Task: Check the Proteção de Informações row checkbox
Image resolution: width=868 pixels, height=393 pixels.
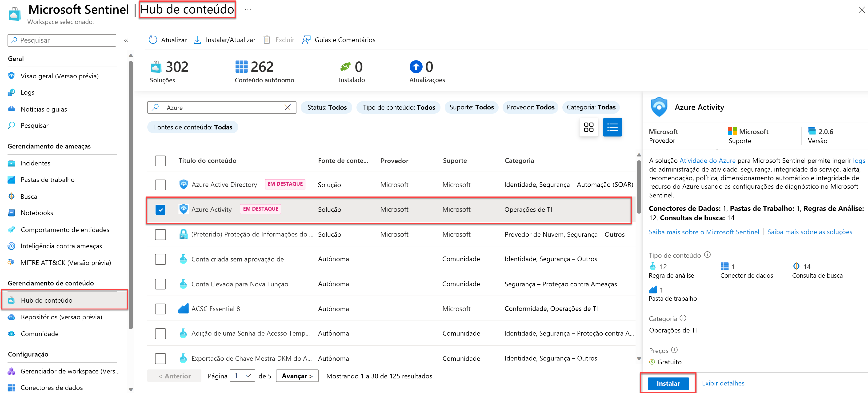Action: click(160, 234)
